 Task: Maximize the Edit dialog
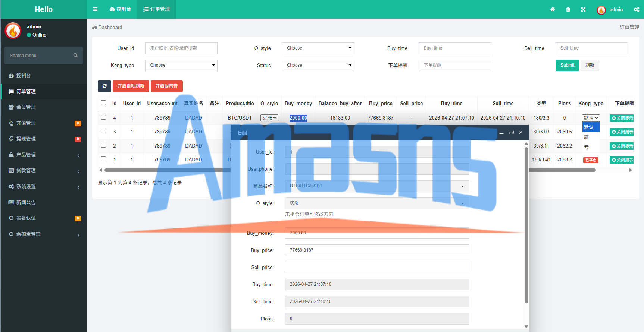(511, 133)
